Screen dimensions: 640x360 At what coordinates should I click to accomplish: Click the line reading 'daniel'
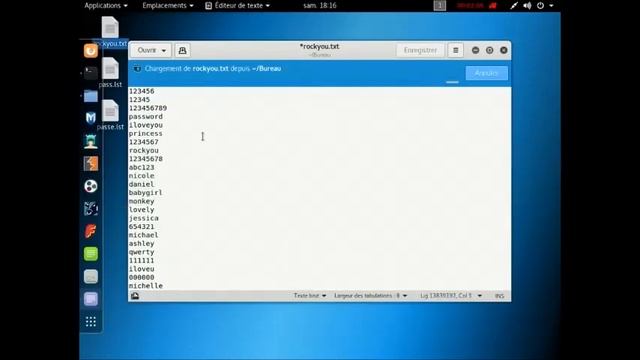point(142,184)
